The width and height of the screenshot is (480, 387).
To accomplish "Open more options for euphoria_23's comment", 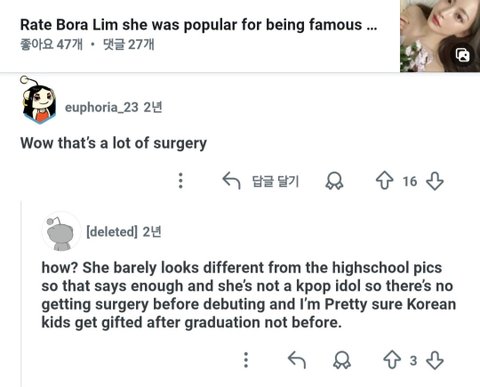I will [x=181, y=180].
